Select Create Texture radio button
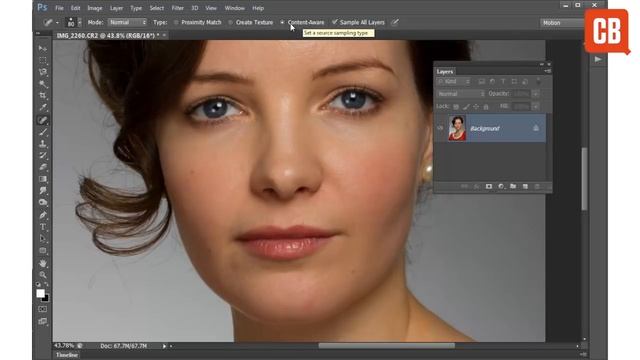This screenshot has width=640, height=360. tap(231, 22)
